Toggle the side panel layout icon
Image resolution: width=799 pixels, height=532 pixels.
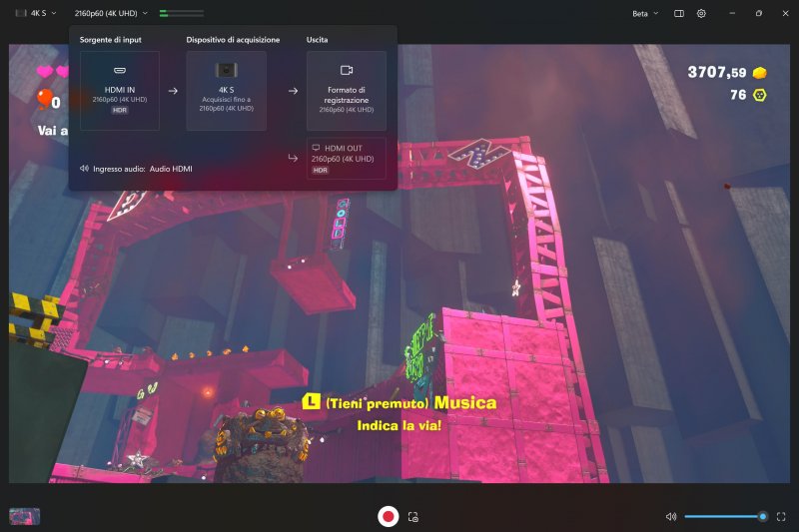click(679, 14)
